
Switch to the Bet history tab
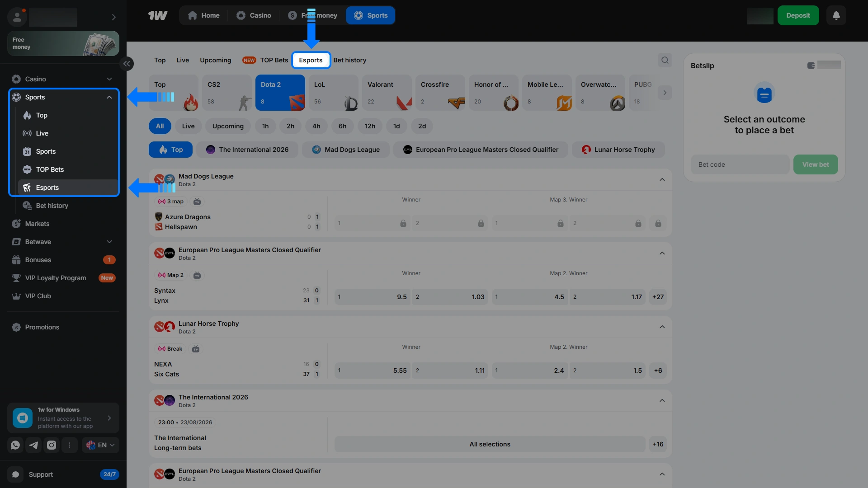tap(350, 60)
